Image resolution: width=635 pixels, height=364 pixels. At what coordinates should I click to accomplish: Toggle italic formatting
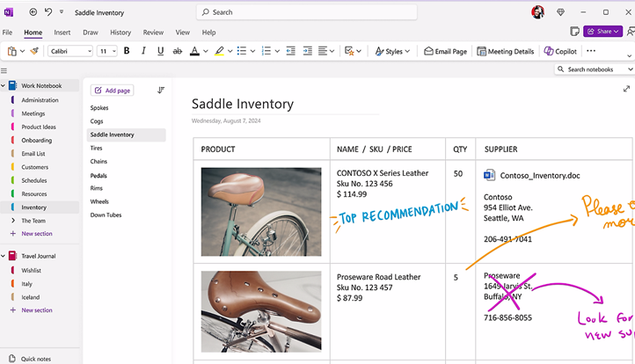[143, 51]
